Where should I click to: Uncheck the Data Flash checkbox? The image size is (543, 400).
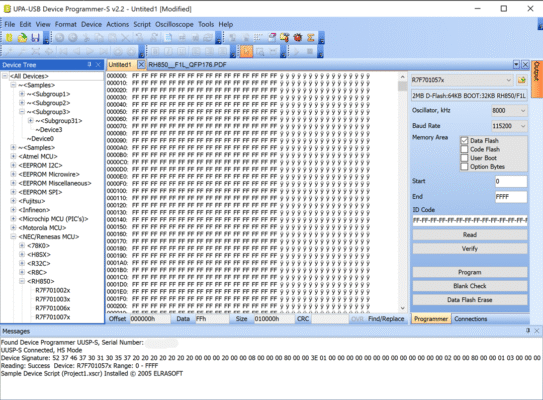464,141
